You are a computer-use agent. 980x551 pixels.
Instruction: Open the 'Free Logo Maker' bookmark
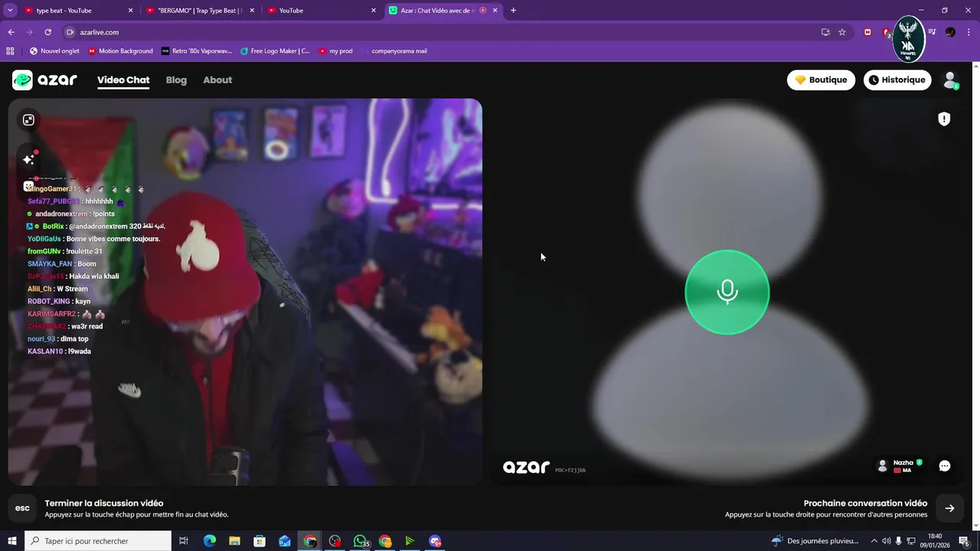coord(275,51)
